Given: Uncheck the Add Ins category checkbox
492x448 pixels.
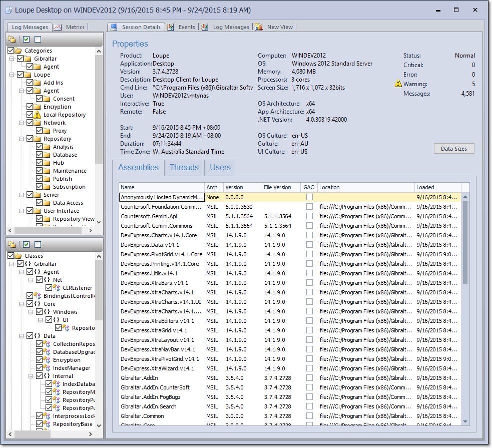Looking at the screenshot, I should click(30, 83).
